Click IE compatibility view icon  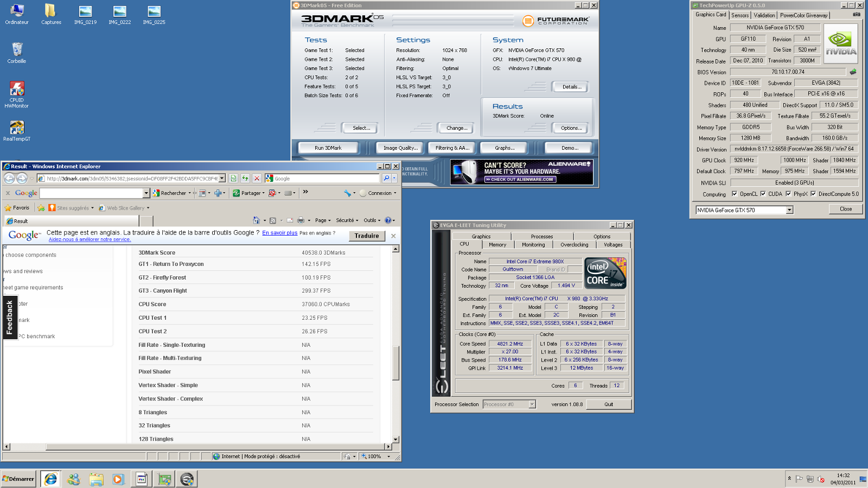(233, 178)
